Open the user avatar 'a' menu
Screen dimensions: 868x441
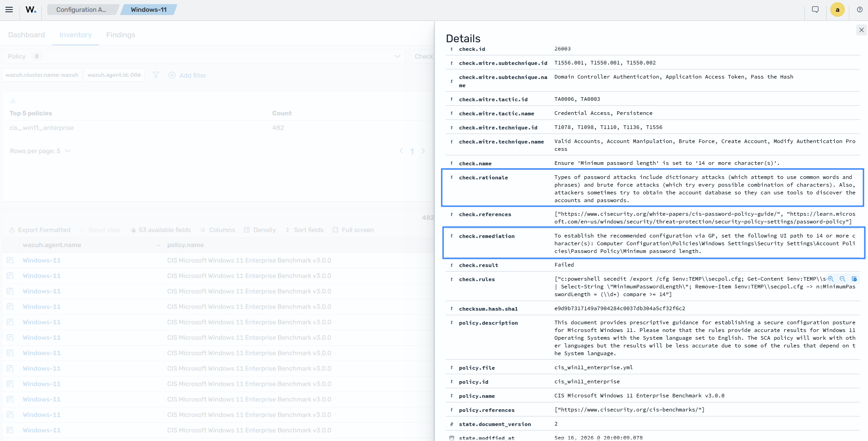[x=837, y=10]
